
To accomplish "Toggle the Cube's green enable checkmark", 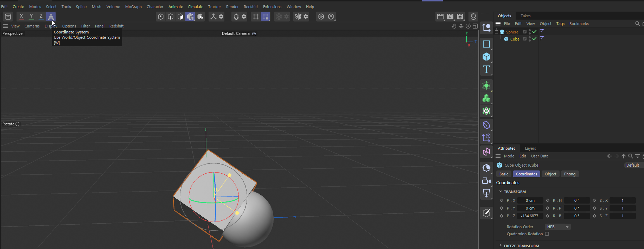I will [535, 39].
